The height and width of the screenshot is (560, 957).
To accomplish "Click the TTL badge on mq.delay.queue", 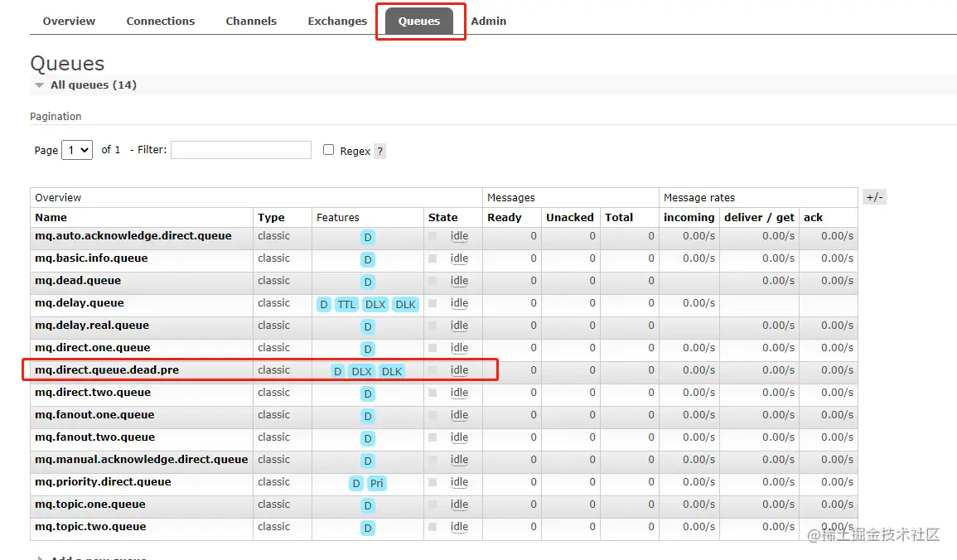I will pos(346,304).
